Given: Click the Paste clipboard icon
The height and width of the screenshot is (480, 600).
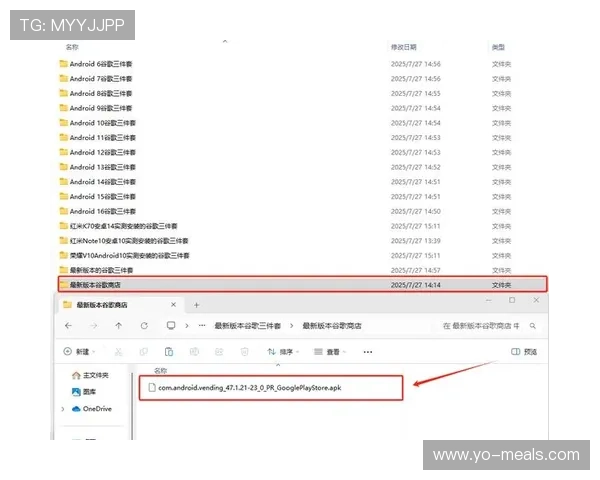Looking at the screenshot, I should 169,352.
